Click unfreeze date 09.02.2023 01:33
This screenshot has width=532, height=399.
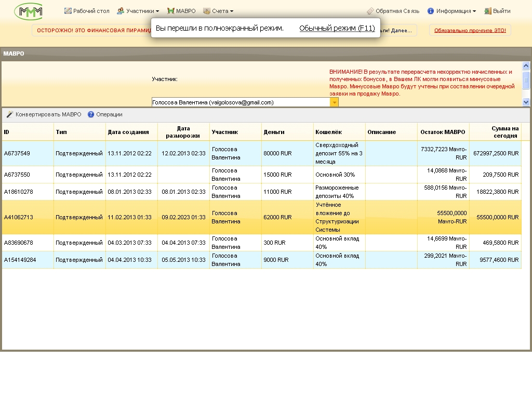pyautogui.click(x=183, y=217)
